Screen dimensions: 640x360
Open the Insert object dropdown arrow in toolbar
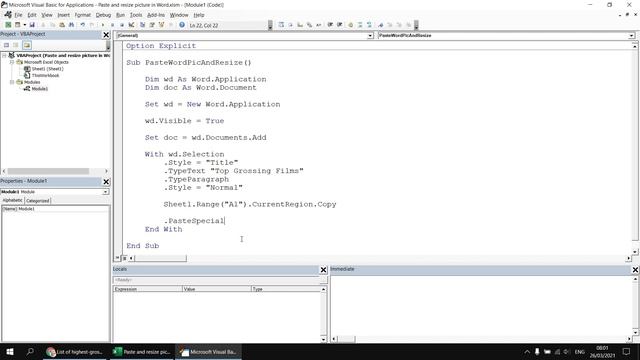coord(24,25)
